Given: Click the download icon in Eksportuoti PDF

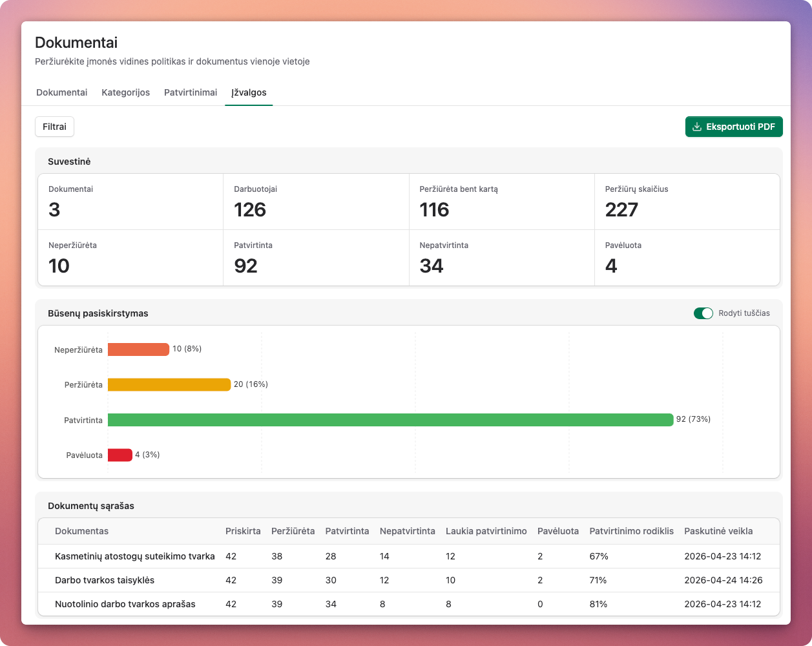Looking at the screenshot, I should coord(696,127).
